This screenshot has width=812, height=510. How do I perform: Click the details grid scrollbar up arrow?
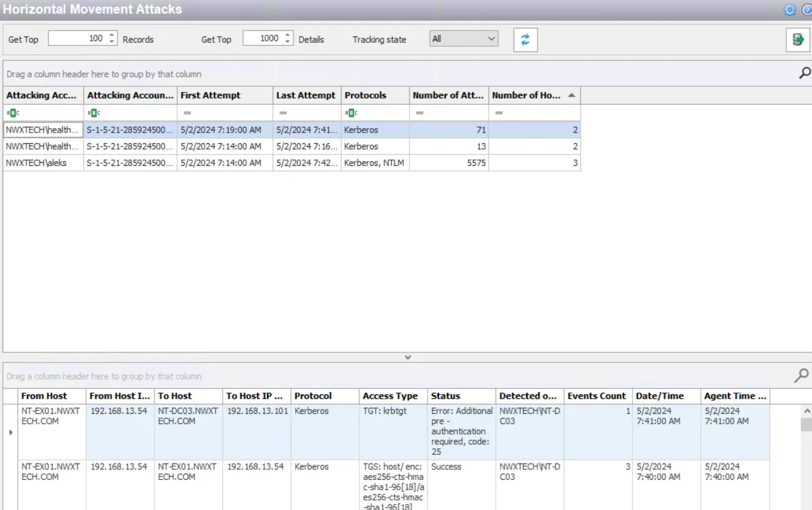806,411
